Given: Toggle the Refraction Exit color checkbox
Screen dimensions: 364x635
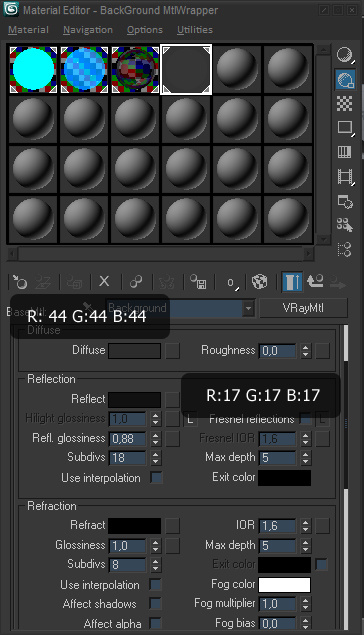Looking at the screenshot, I should [x=321, y=564].
